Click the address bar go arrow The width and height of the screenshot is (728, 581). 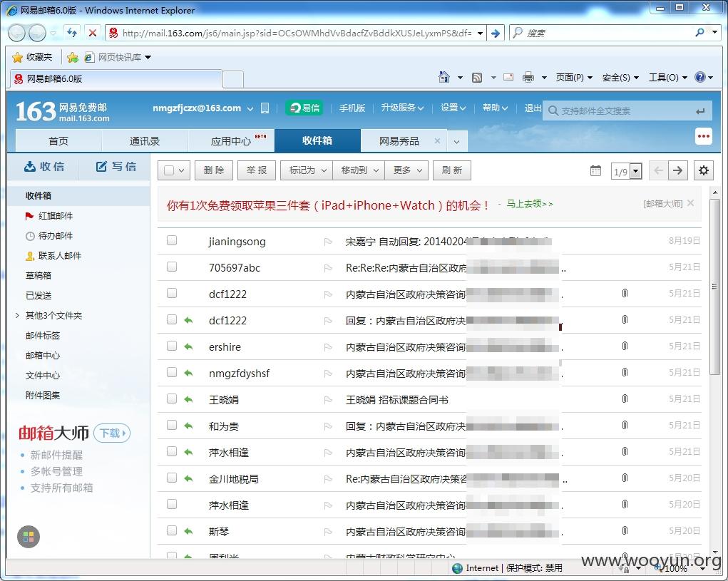(496, 34)
